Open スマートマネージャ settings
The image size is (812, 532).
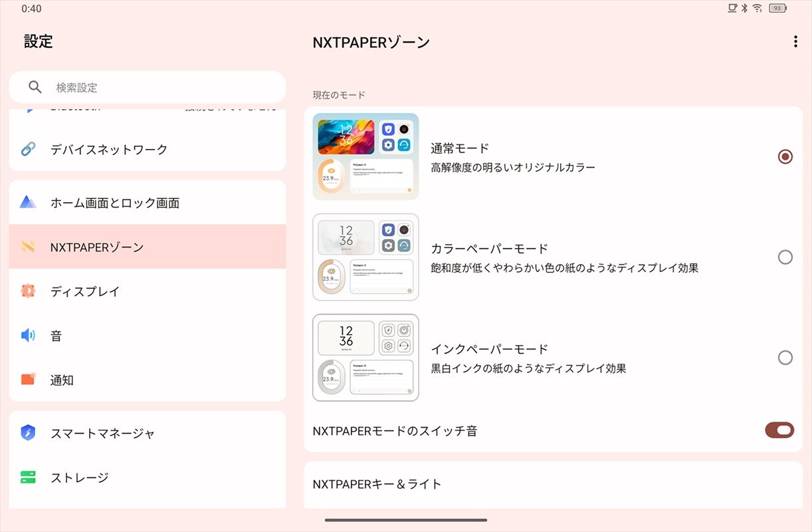[x=148, y=433]
